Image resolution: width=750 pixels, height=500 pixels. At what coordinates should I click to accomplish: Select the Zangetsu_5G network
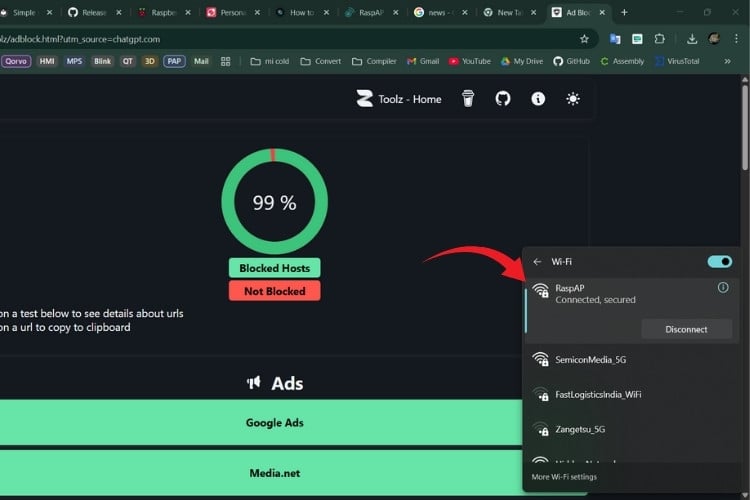point(631,429)
